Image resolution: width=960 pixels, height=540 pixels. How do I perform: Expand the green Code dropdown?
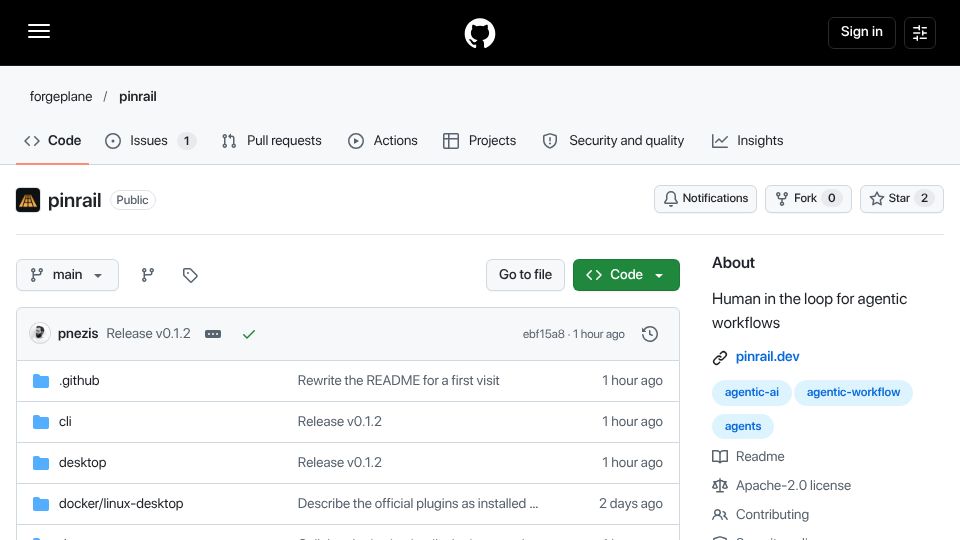(x=626, y=275)
